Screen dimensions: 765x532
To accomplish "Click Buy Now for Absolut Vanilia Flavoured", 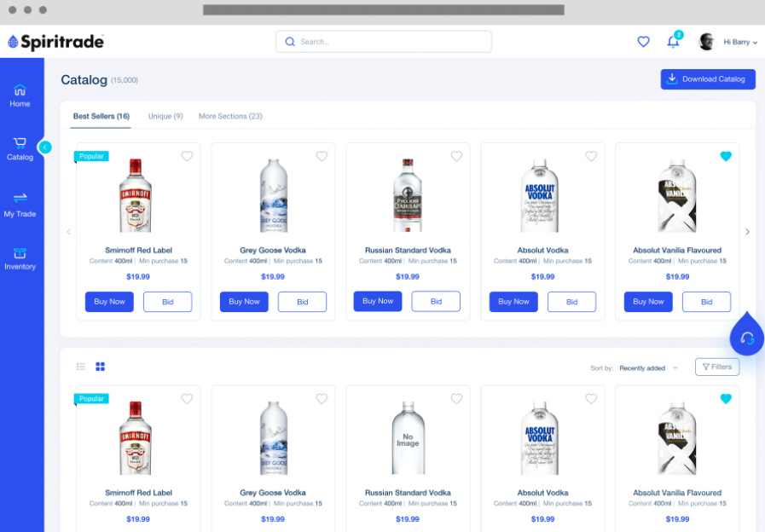I will (x=648, y=302).
